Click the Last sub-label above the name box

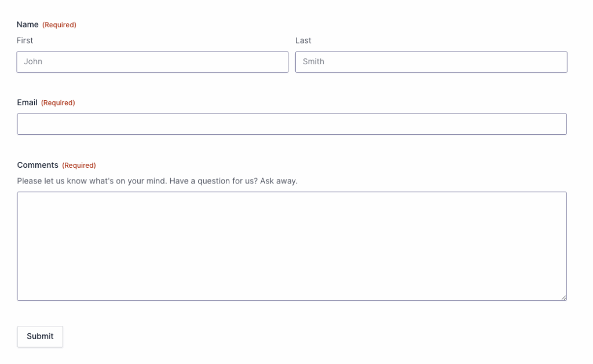(305, 41)
